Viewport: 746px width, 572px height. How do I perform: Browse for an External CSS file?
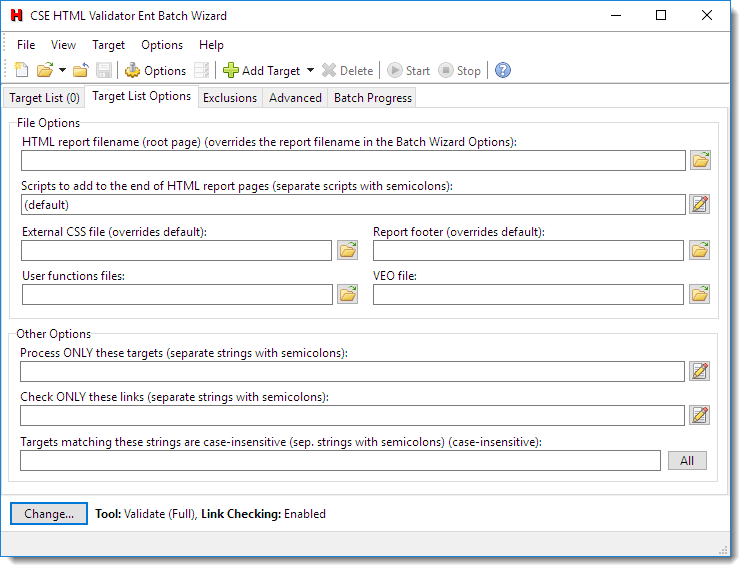pyautogui.click(x=348, y=250)
